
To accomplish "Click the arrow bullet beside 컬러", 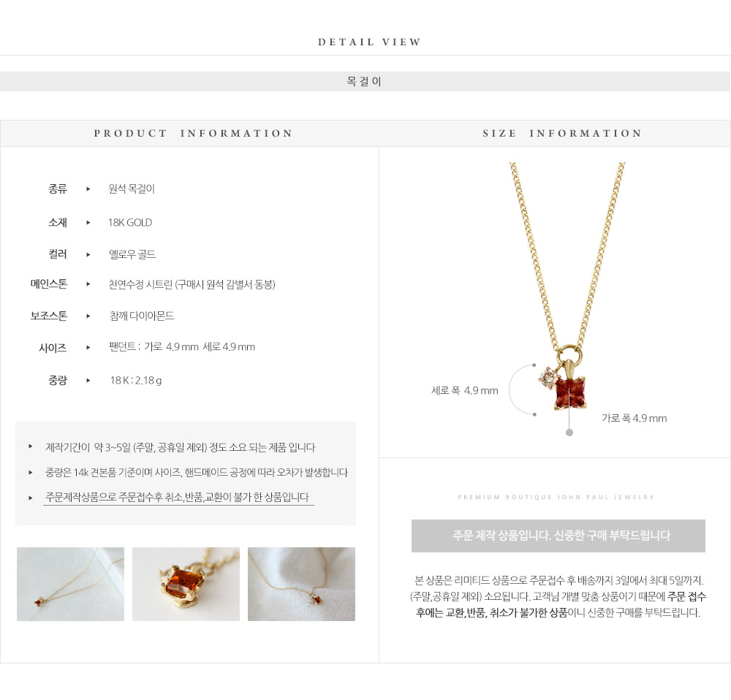I will tap(88, 254).
